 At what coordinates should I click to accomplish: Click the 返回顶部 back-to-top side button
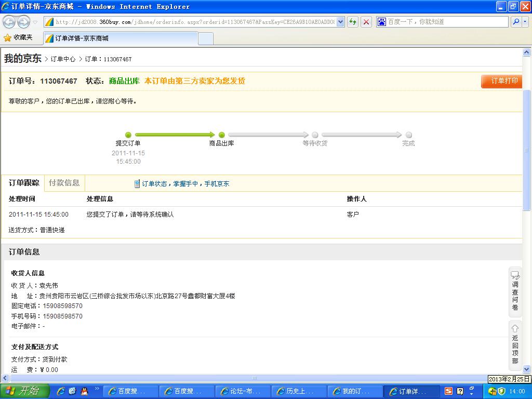click(515, 345)
